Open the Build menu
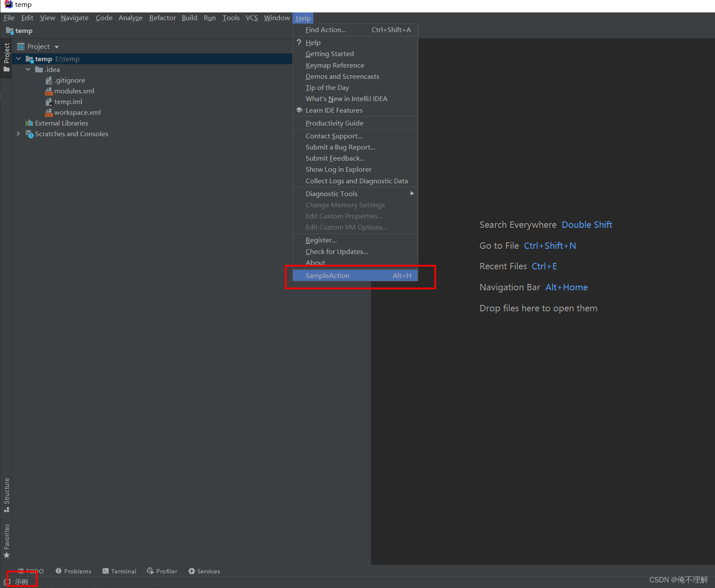Screen dimensions: 715x588 [189, 18]
